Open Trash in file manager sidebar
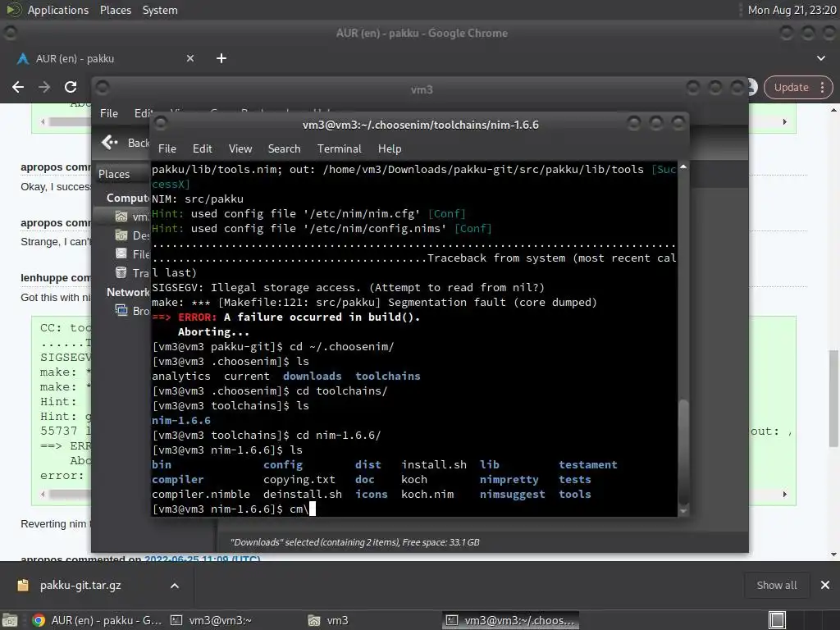Screen dimensions: 840x630 coord(132,273)
